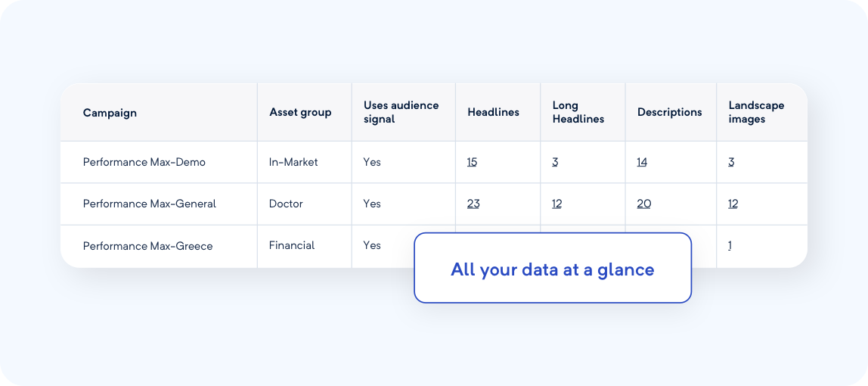Open long headlines link in Performance Max-General row
The image size is (868, 386).
click(x=556, y=204)
